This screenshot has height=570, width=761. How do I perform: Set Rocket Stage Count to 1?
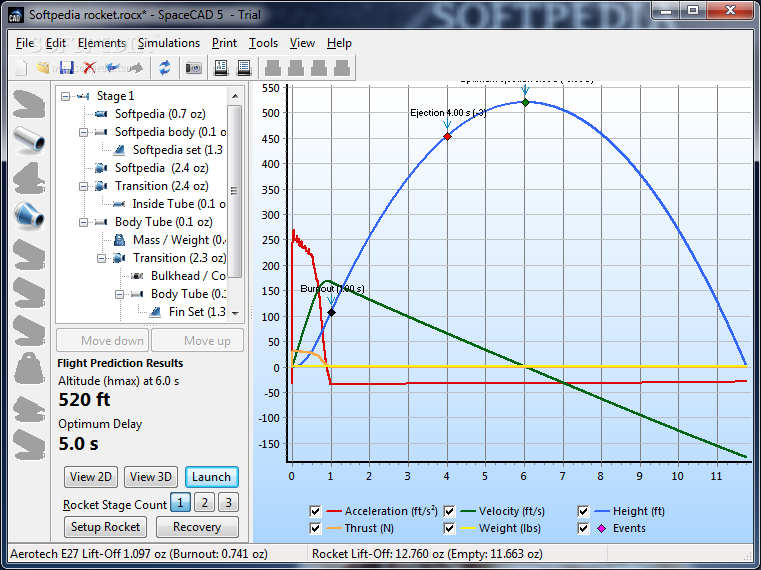click(x=181, y=503)
